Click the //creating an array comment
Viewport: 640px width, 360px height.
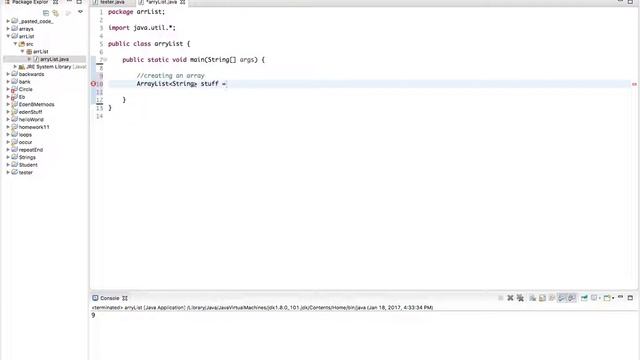171,76
